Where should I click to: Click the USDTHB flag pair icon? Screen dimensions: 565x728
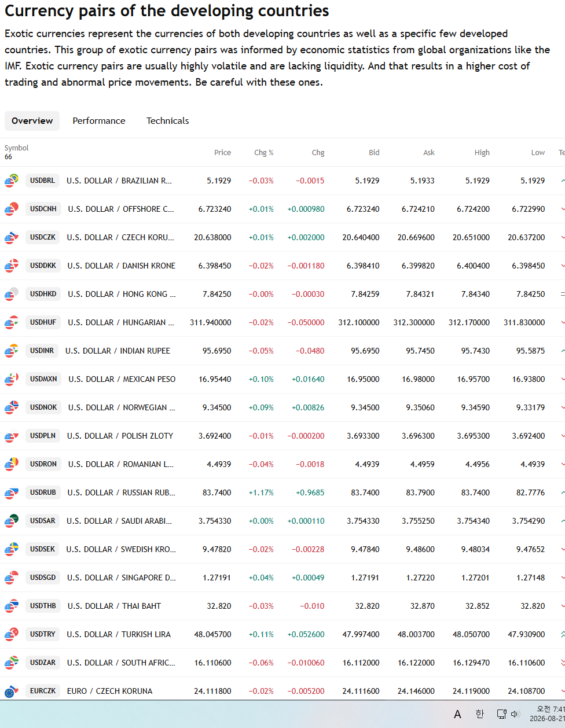pyautogui.click(x=12, y=606)
